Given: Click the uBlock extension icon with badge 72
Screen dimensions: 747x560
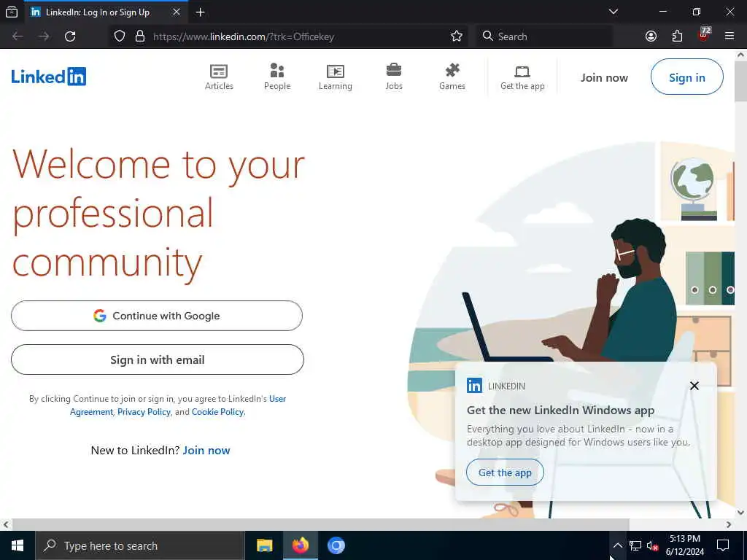Looking at the screenshot, I should (704, 35).
